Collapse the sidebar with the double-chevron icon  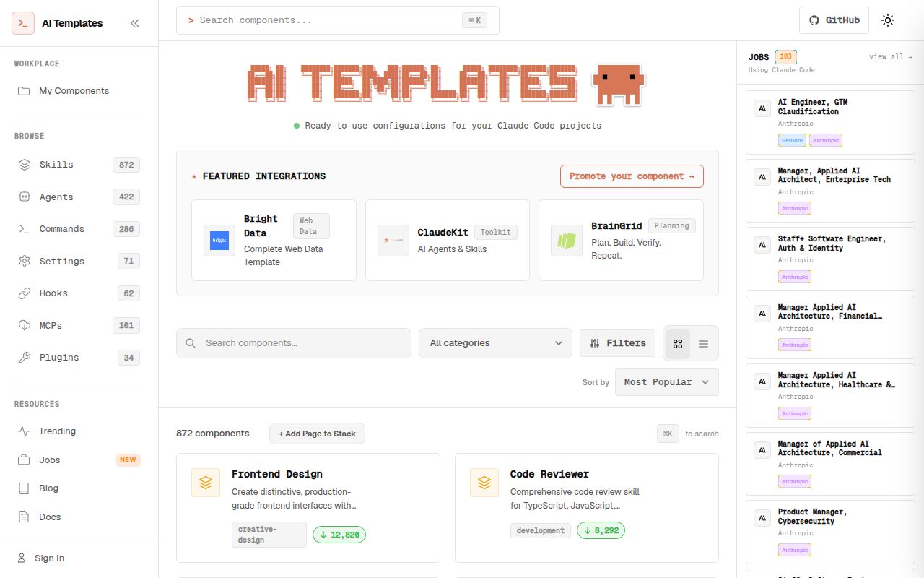[134, 23]
